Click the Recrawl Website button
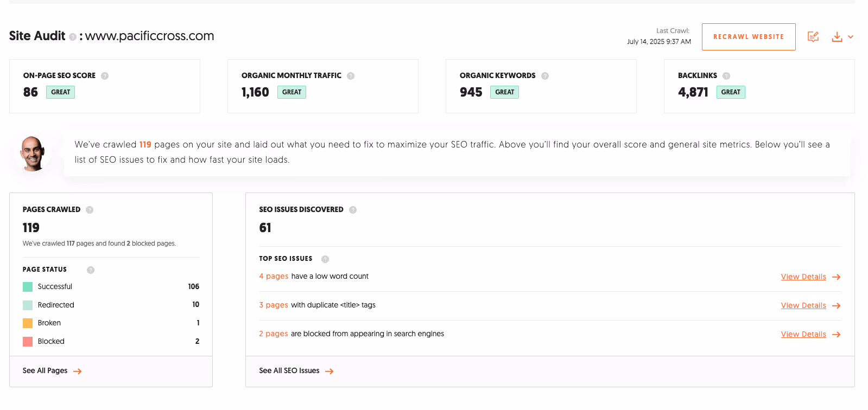 tap(749, 37)
